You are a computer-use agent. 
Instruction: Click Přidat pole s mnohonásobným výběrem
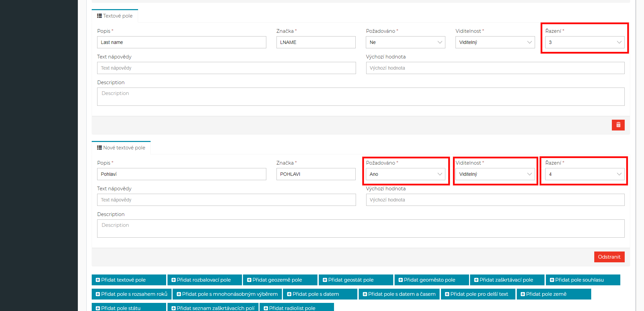tap(227, 294)
